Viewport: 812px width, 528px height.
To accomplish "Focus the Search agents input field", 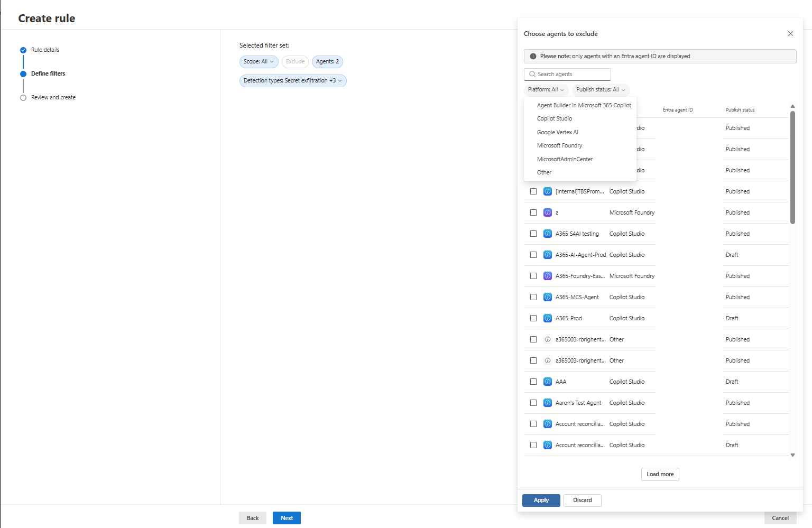I will click(x=567, y=75).
